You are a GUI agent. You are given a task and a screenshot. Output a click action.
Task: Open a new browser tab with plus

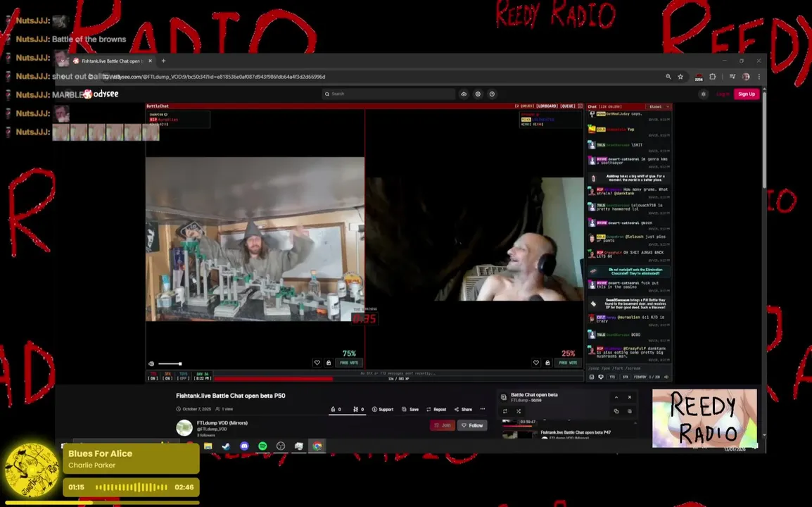click(164, 61)
